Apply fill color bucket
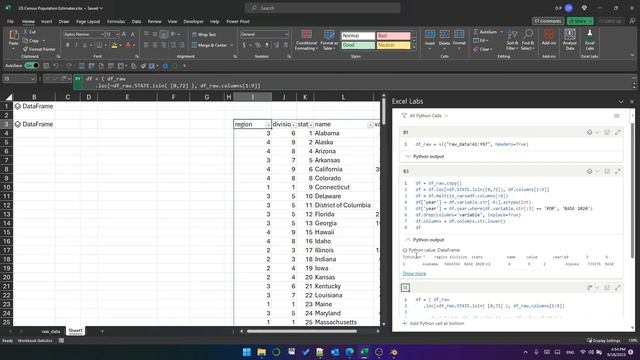 tap(114, 45)
